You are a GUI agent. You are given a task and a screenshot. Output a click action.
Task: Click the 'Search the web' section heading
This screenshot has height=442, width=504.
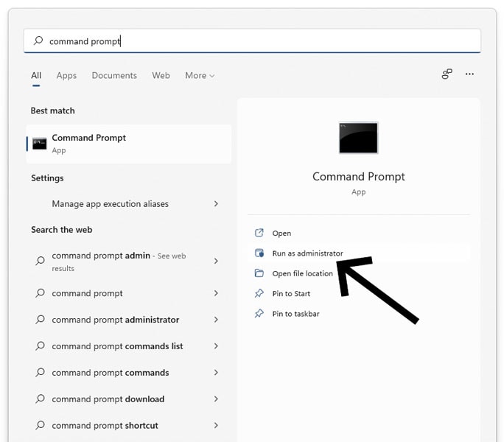62,230
